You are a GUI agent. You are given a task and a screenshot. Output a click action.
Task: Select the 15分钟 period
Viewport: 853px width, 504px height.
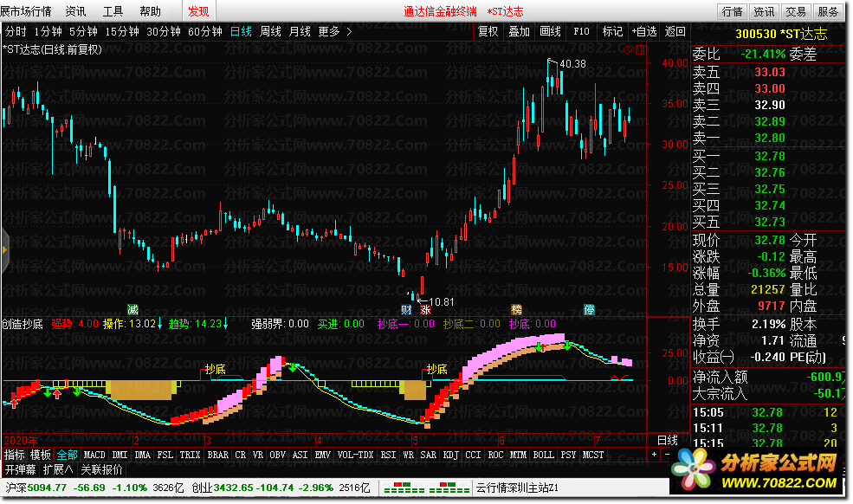[x=122, y=31]
